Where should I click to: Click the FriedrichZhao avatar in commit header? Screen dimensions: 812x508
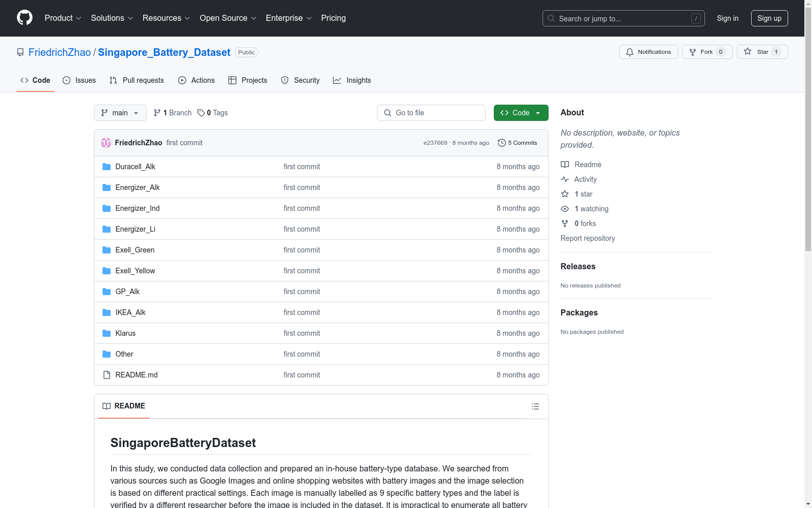click(106, 143)
